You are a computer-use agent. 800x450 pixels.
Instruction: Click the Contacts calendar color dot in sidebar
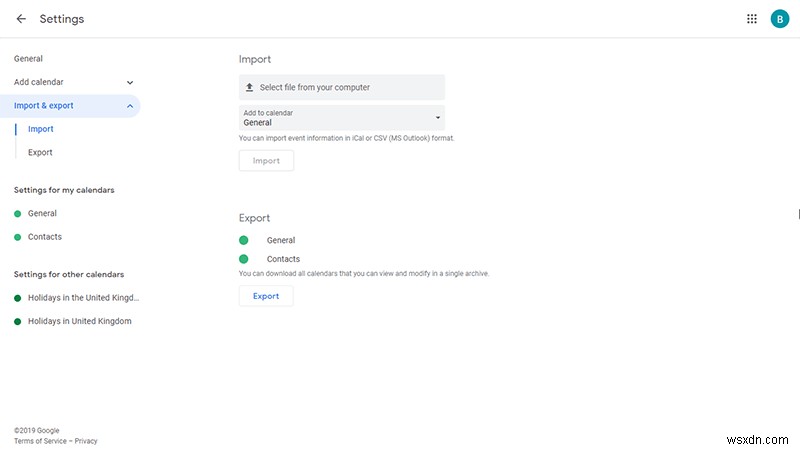coord(18,237)
